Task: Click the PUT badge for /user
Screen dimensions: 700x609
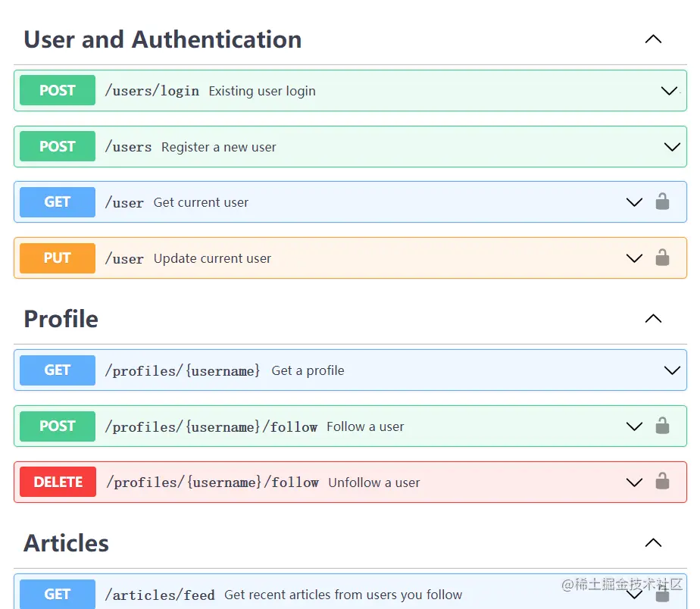Action: pos(58,258)
